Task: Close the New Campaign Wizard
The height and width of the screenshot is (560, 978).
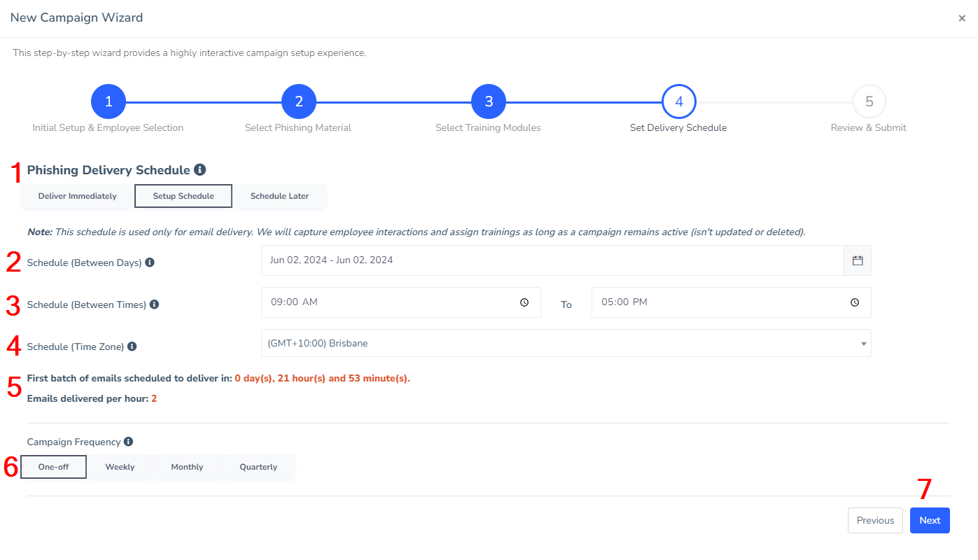Action: (x=962, y=18)
